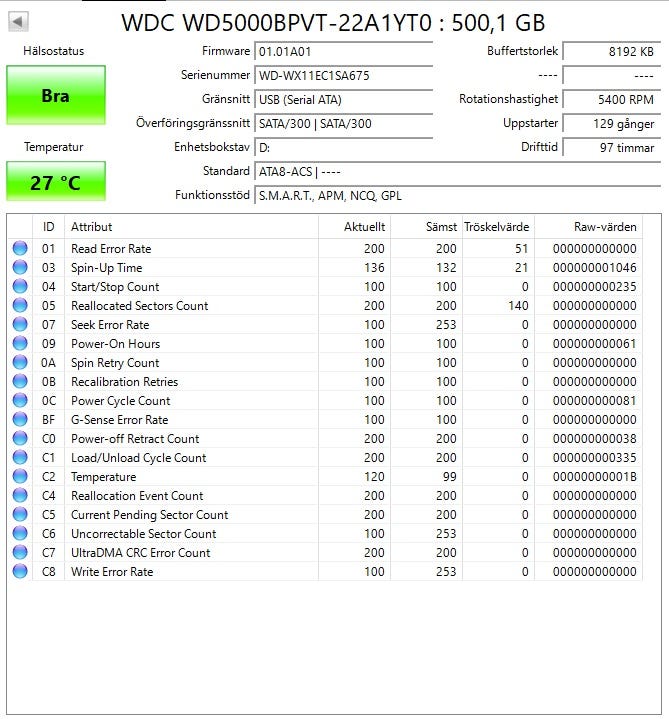Screen dimensions: 669x719
Task: Click the status orb for G-Sense Error Rate
Action: pyautogui.click(x=20, y=420)
